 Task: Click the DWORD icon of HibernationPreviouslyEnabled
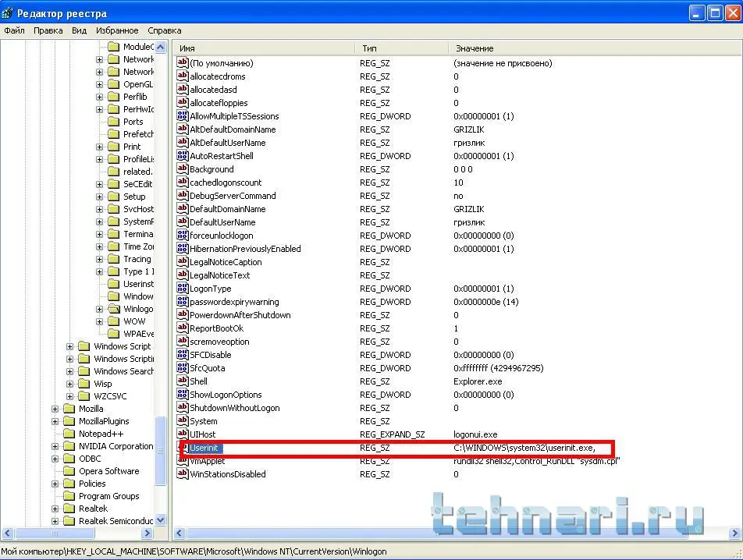[x=183, y=248]
